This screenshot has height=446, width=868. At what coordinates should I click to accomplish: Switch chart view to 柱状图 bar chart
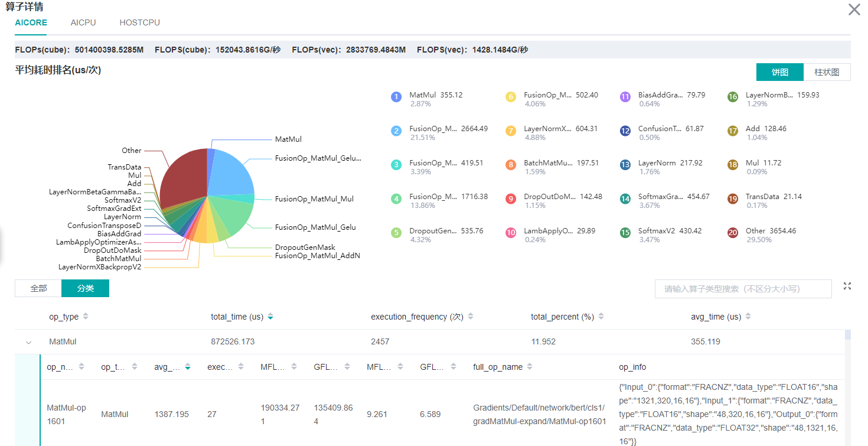point(827,72)
